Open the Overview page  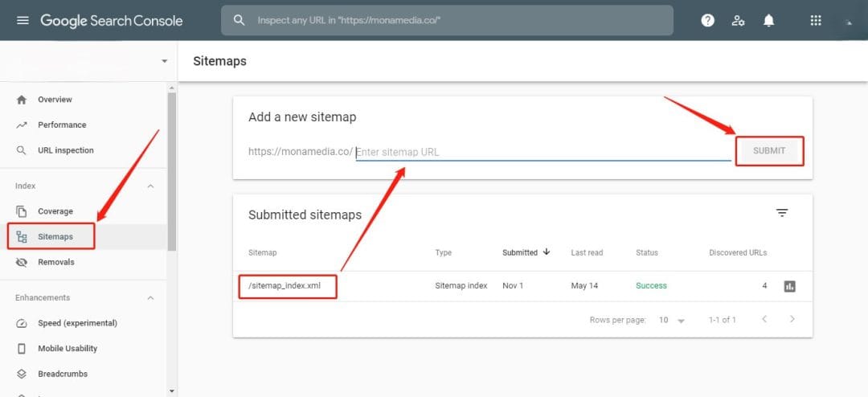coord(55,100)
